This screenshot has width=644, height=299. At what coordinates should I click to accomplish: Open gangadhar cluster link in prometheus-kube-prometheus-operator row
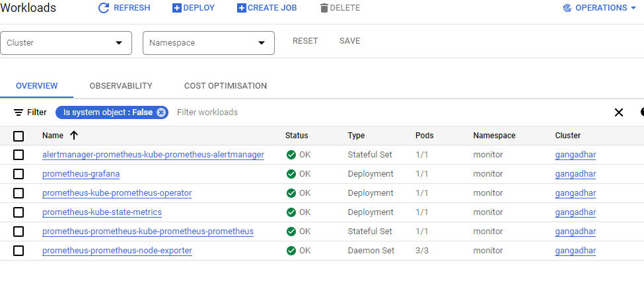(x=575, y=193)
